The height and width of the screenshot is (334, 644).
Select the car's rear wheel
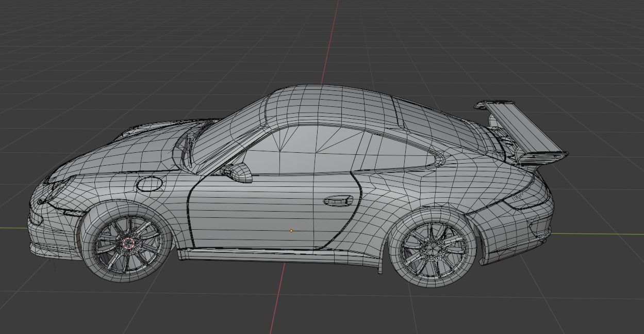coord(432,247)
